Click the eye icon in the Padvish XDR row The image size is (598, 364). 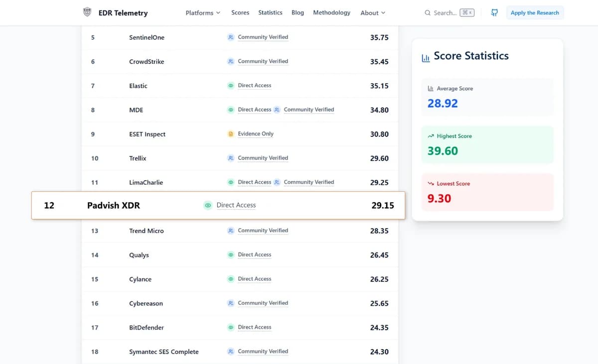[x=208, y=205]
